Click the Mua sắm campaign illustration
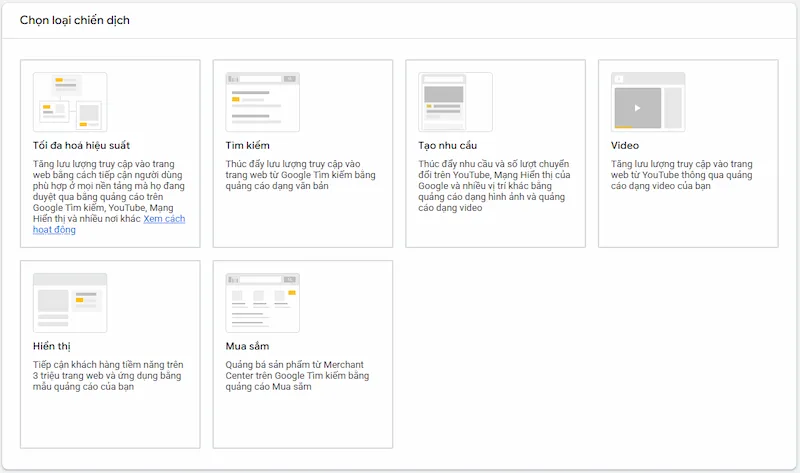The width and height of the screenshot is (800, 473). pos(262,302)
